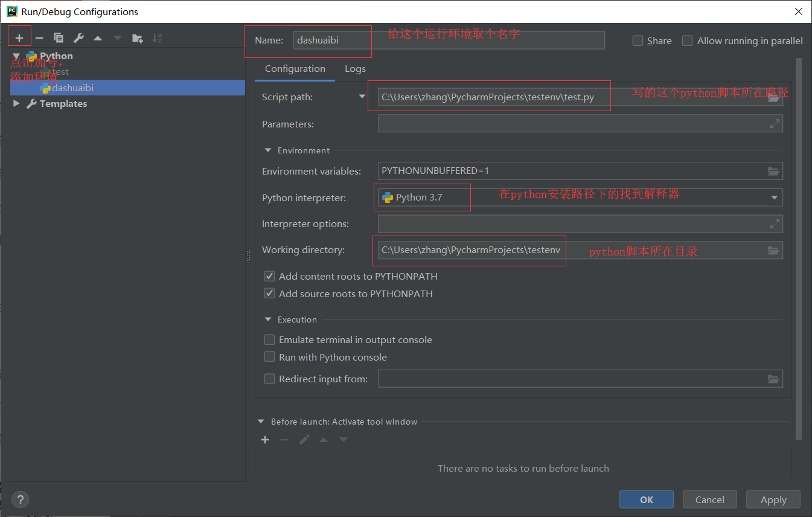Screen dimensions: 812x517
Task: Check the Run with Python console option
Action: (269, 356)
